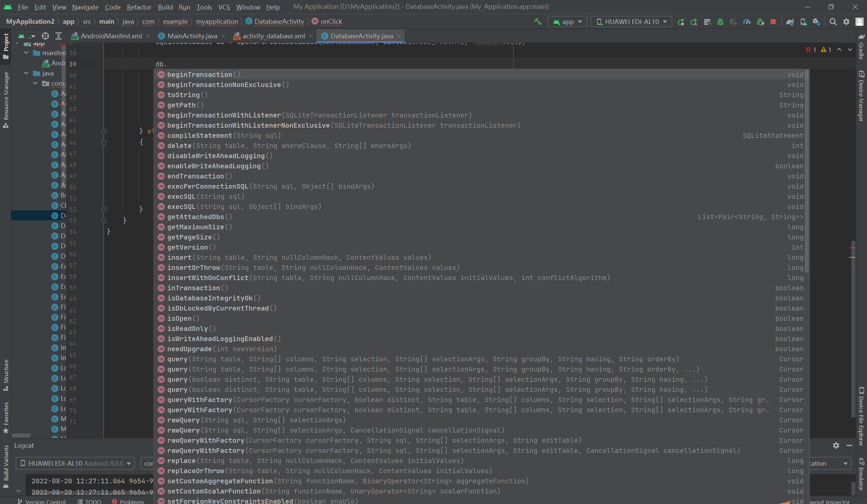Image resolution: width=867 pixels, height=504 pixels.
Task: Click the Search Everywhere magnifier icon
Action: coord(832,22)
